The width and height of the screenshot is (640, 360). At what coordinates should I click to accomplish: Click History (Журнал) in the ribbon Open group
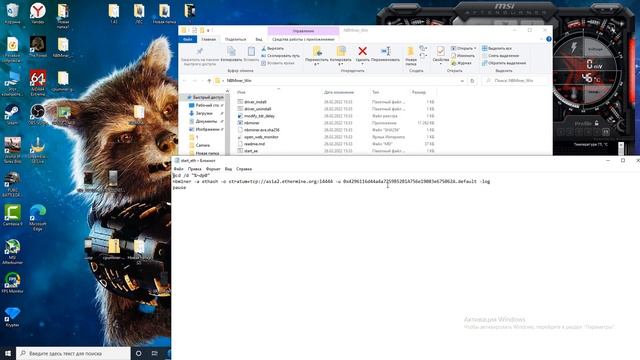pyautogui.click(x=461, y=63)
